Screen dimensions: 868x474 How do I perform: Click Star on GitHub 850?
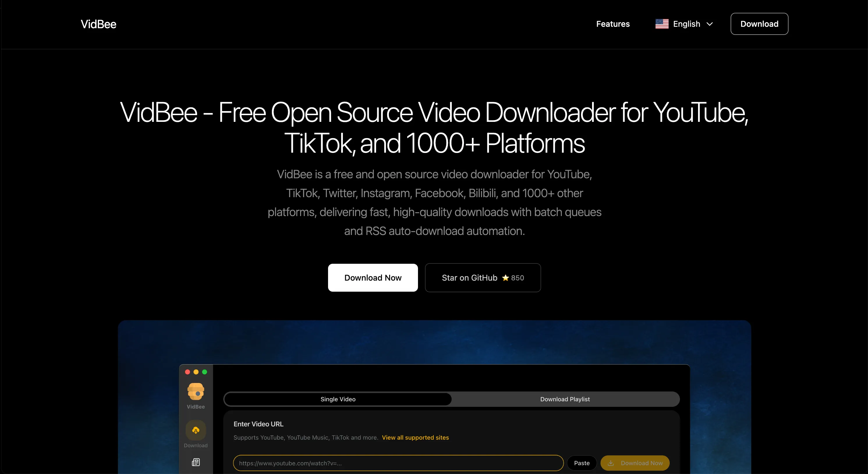[x=483, y=278]
